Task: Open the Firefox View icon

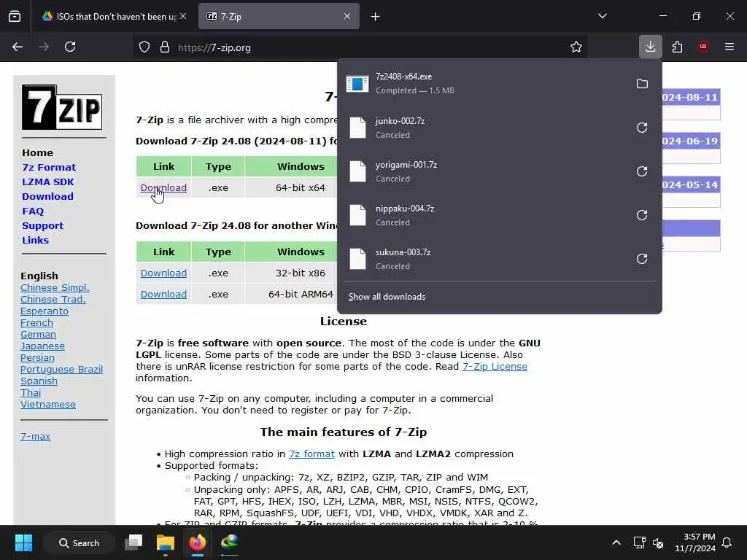Action: tap(15, 17)
